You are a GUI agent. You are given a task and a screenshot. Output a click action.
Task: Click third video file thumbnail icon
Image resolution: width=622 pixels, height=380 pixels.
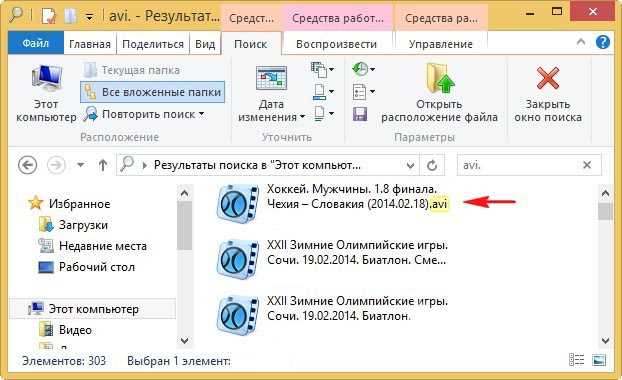point(238,316)
